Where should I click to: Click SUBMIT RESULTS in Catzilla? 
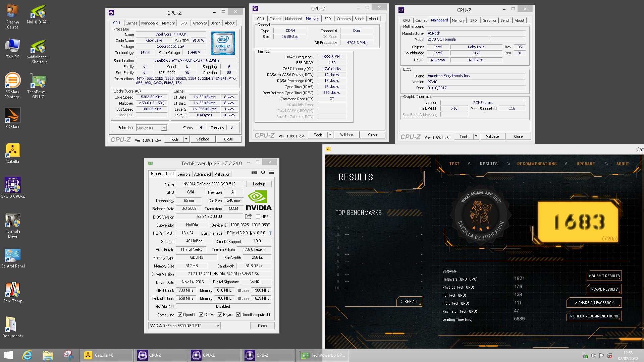[604, 276]
